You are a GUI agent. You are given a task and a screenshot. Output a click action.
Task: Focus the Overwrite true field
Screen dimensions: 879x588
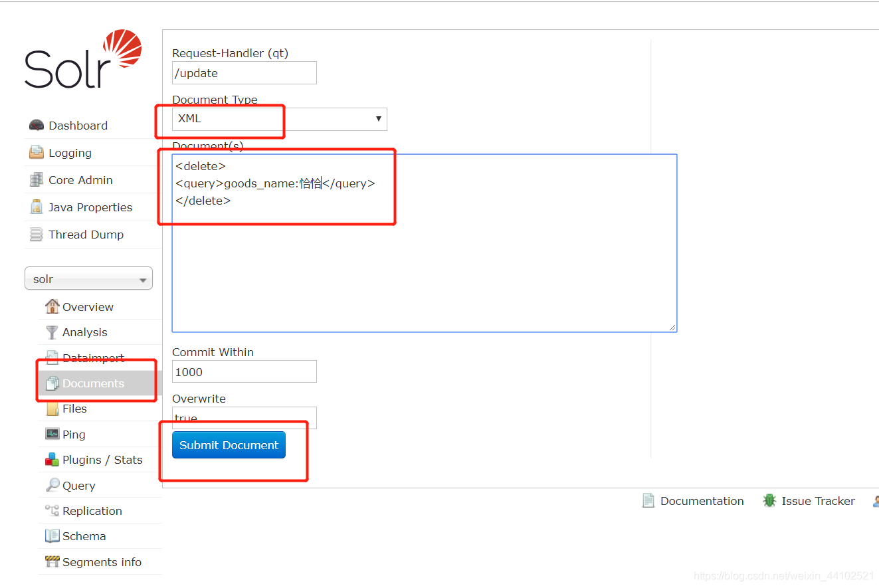pos(244,418)
